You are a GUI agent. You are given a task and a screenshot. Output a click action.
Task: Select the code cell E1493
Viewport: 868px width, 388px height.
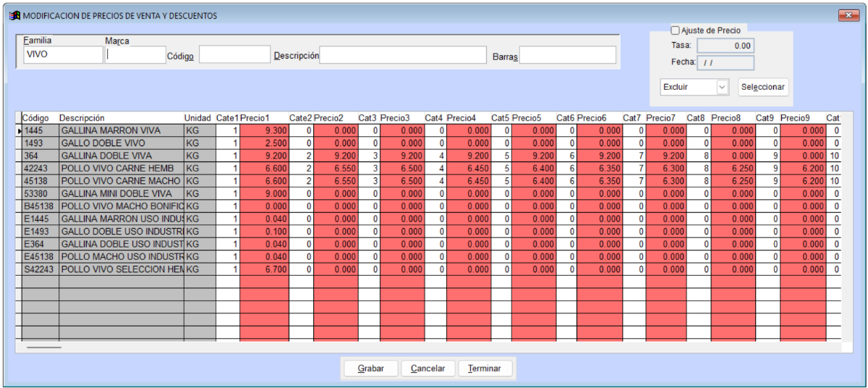click(40, 232)
